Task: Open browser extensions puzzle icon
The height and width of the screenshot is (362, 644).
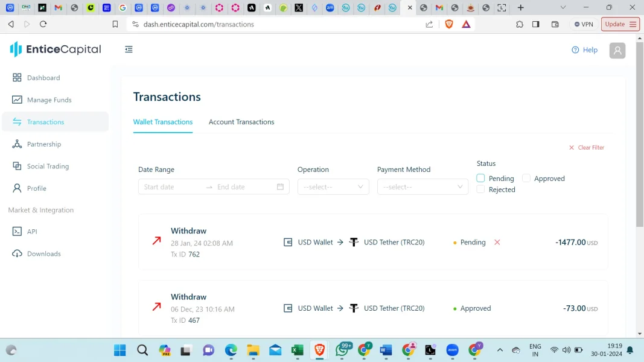Action: [x=520, y=24]
